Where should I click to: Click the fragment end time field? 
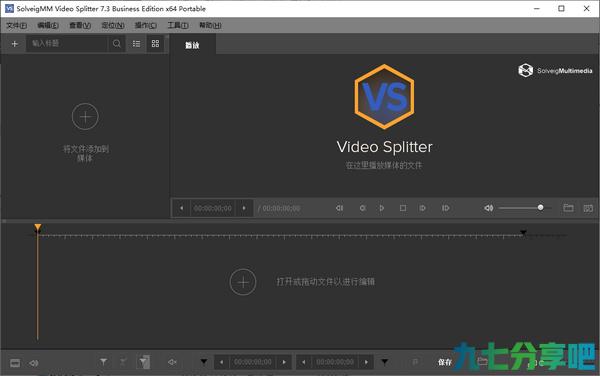pyautogui.click(x=335, y=362)
